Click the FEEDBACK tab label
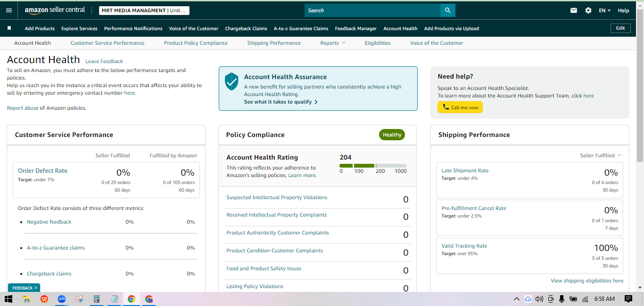This screenshot has height=306, width=644. point(22,288)
